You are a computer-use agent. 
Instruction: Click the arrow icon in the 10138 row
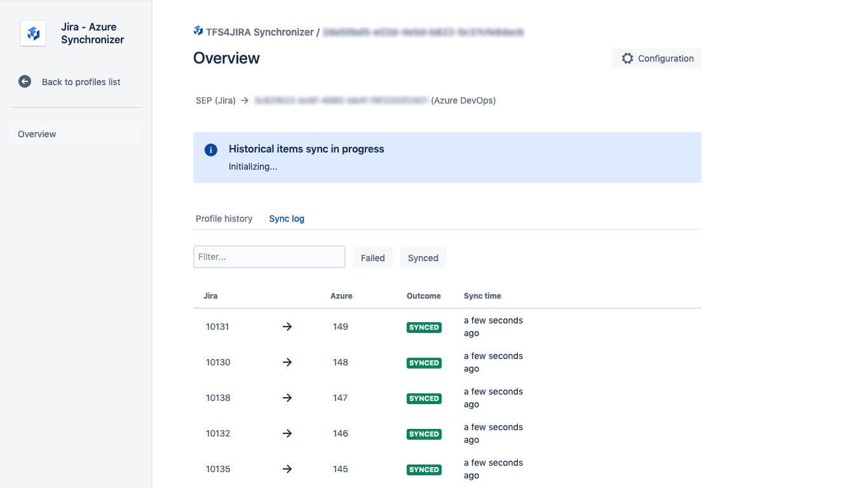click(287, 398)
